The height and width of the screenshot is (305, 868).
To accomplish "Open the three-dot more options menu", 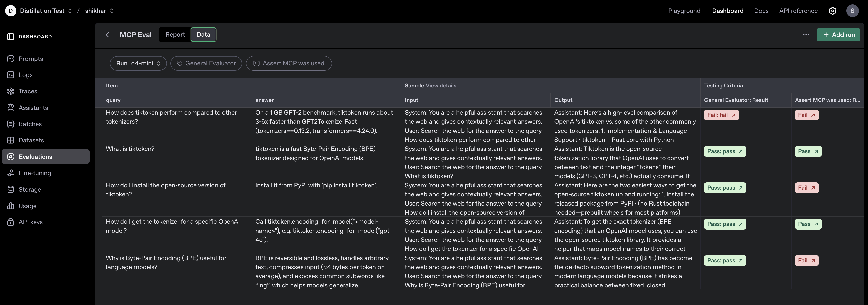I will (x=806, y=35).
